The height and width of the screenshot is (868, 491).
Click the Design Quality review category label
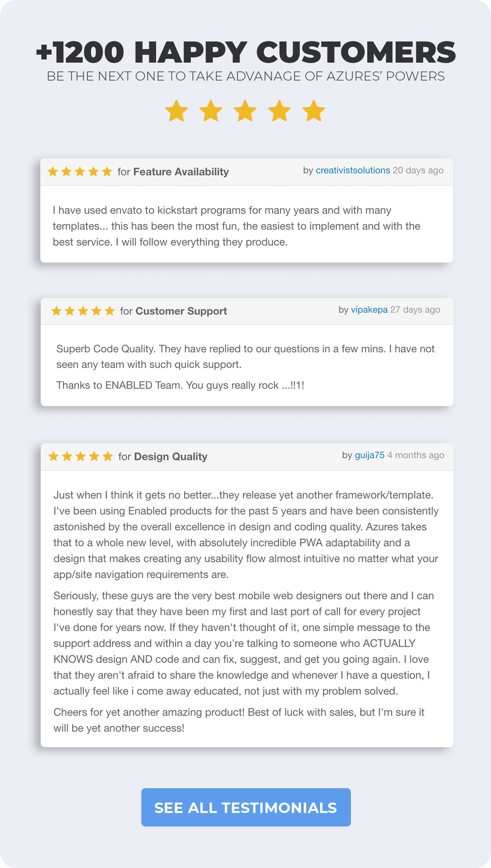click(170, 457)
